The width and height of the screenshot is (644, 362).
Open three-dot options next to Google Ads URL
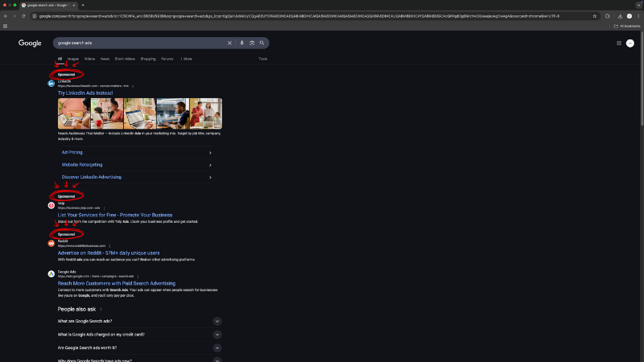pyautogui.click(x=138, y=277)
